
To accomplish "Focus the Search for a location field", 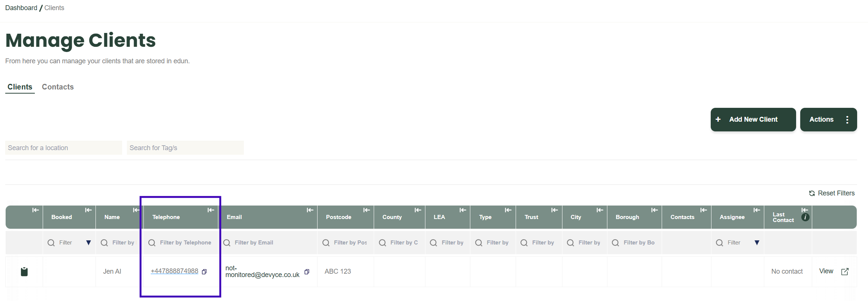I will [64, 148].
